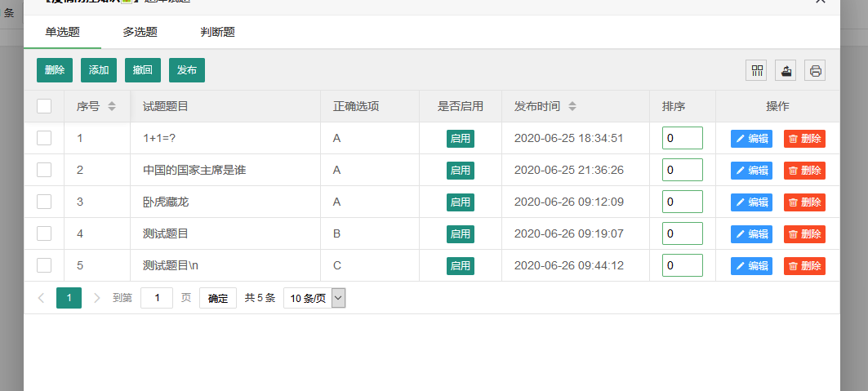Click the 撤回 button
Screen dimensions: 868x391
click(x=143, y=70)
